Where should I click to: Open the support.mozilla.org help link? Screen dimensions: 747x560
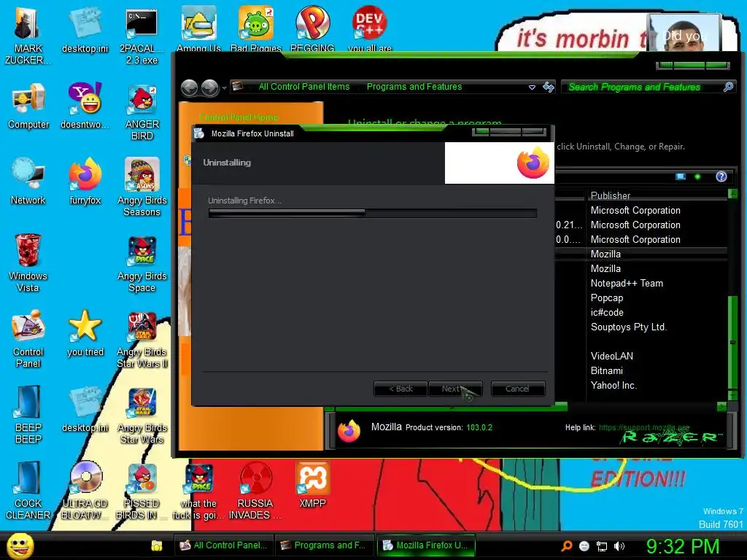point(644,427)
